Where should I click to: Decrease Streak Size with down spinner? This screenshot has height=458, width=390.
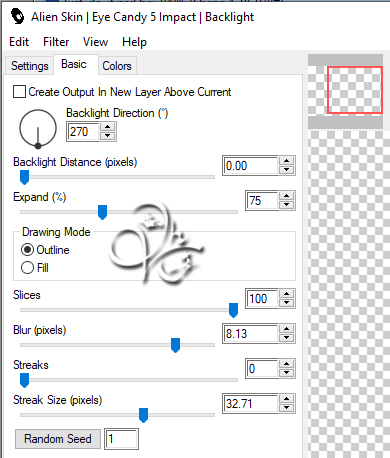pyautogui.click(x=286, y=408)
